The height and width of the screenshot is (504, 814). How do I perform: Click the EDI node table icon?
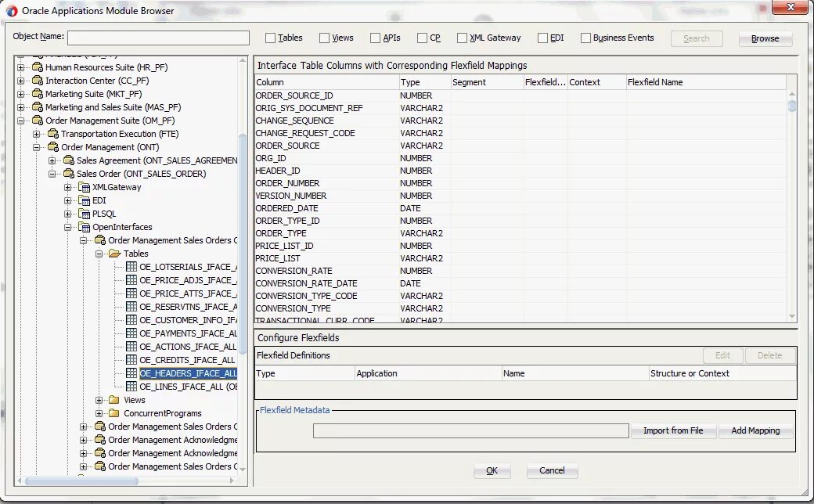[84, 200]
